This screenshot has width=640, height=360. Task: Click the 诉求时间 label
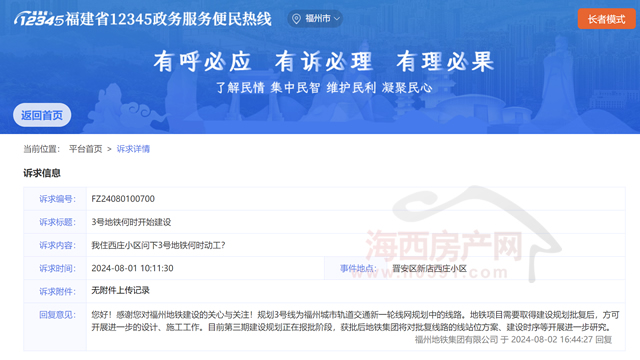[57, 268]
